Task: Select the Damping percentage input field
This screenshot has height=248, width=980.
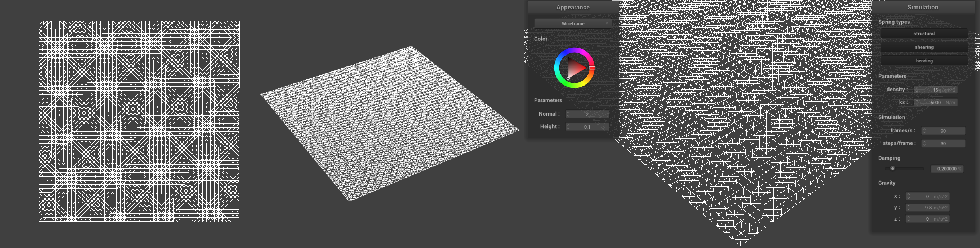Action: (946, 169)
